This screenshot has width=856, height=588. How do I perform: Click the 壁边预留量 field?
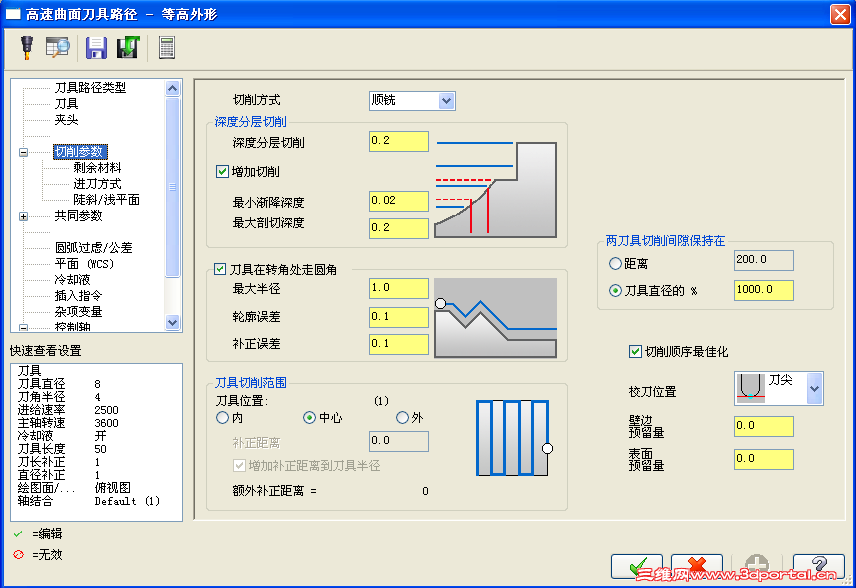point(763,426)
